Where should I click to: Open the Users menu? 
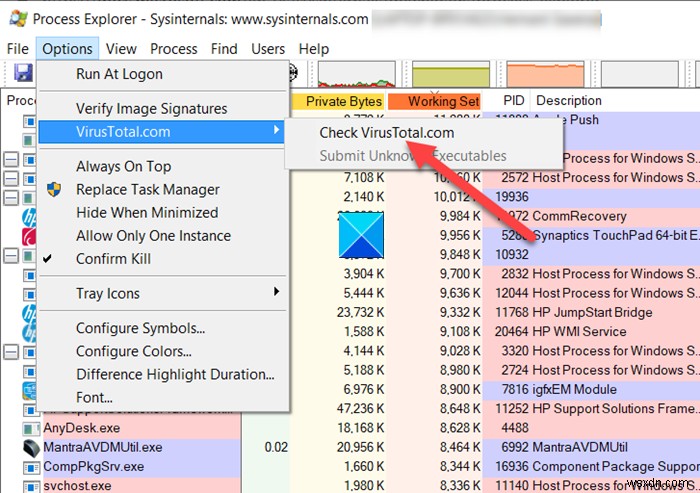(268, 49)
